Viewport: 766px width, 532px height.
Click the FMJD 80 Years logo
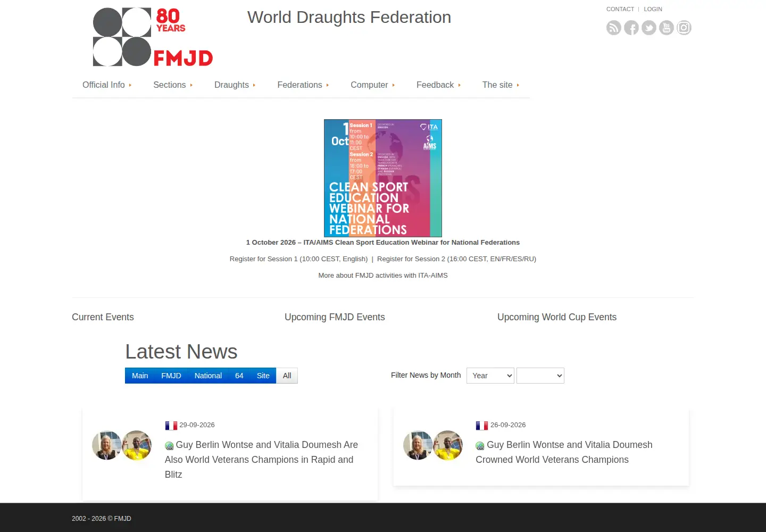pyautogui.click(x=153, y=37)
